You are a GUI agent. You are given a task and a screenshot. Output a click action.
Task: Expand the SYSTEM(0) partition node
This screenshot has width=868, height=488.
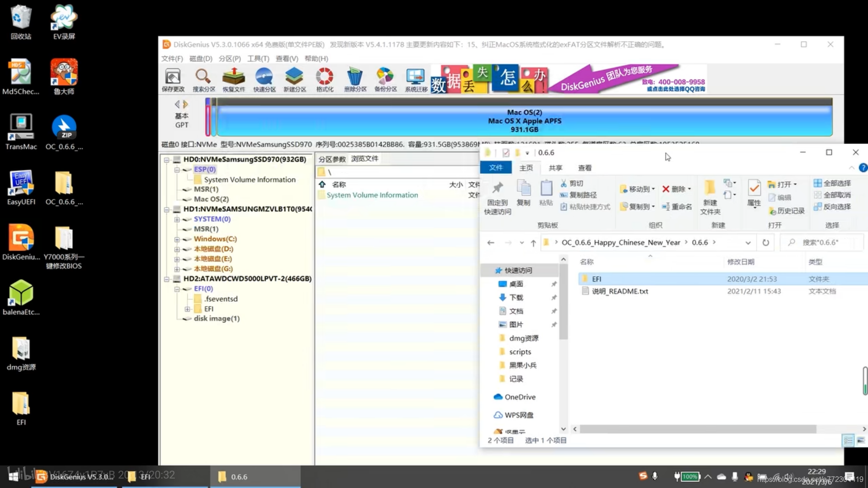177,219
